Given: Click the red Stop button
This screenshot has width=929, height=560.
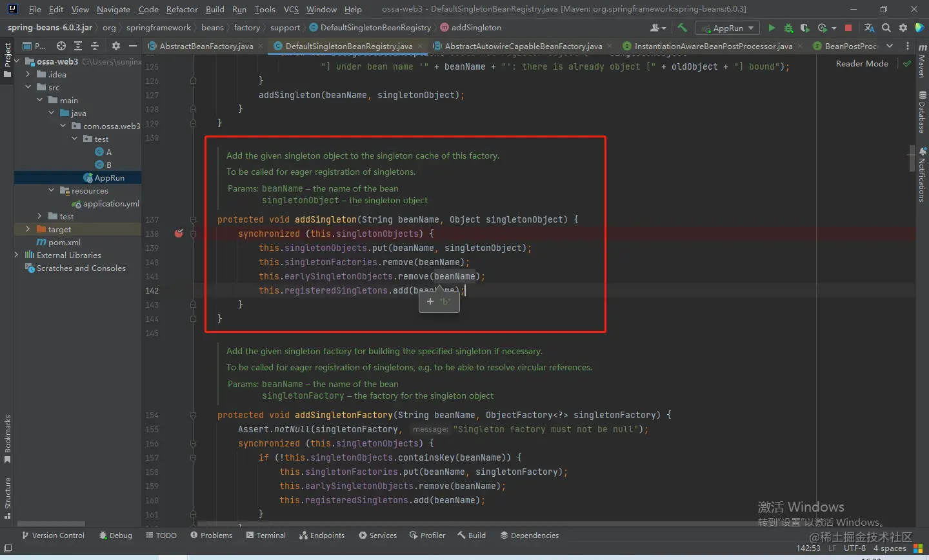Looking at the screenshot, I should tap(848, 28).
